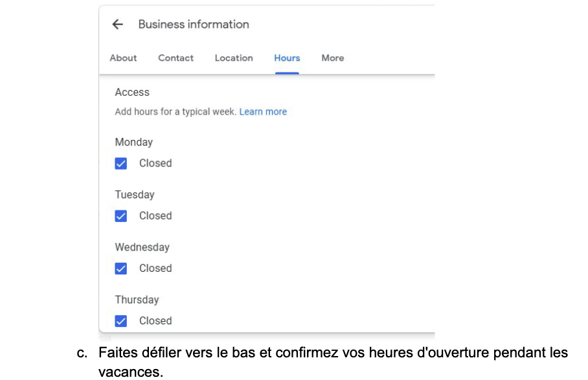Toggle Tuesday's Closed checkbox

121,216
